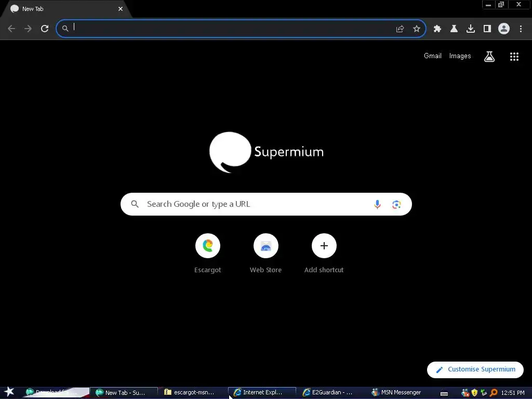Open the Search Labs flask on page
This screenshot has width=532, height=399.
coord(489,56)
